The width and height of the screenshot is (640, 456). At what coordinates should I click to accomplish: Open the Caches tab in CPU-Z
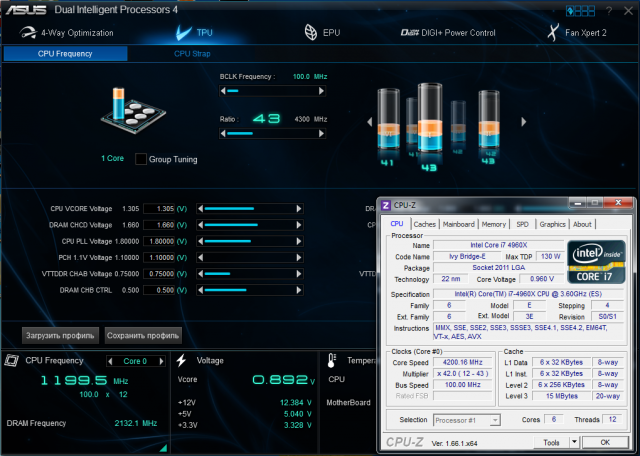[424, 224]
